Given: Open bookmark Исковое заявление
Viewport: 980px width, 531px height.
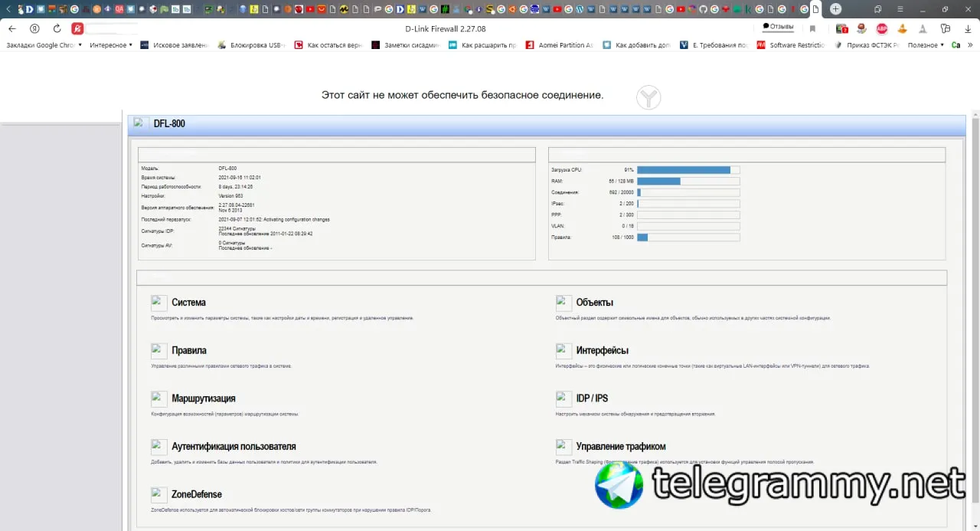Looking at the screenshot, I should [174, 45].
